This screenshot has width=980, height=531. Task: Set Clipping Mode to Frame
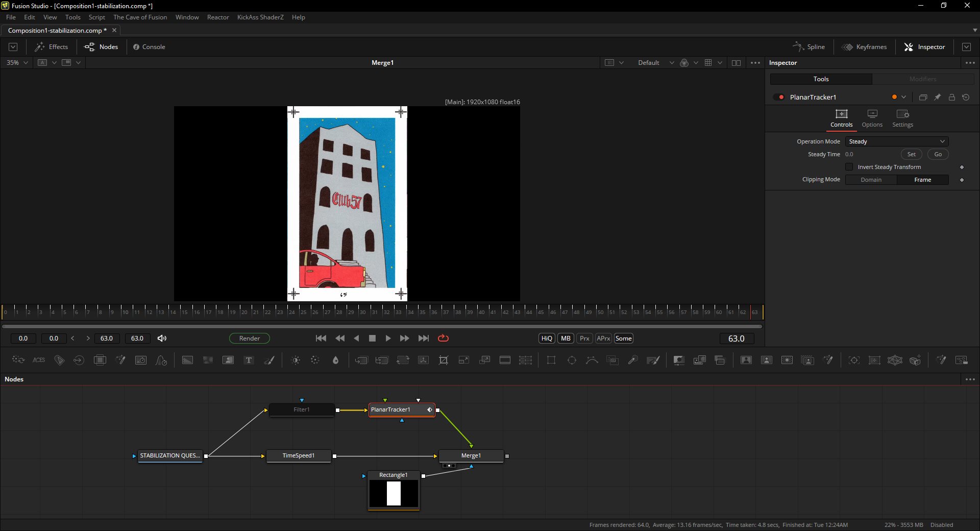pos(922,180)
